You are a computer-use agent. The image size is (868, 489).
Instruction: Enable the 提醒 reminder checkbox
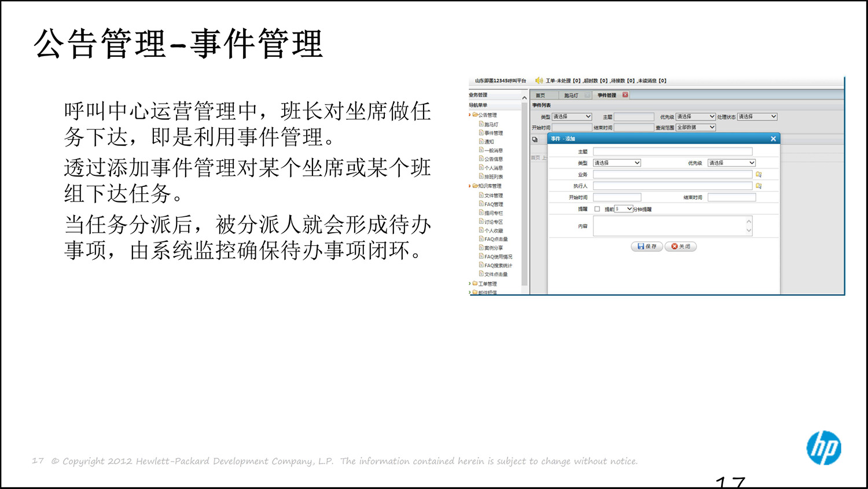[596, 208]
